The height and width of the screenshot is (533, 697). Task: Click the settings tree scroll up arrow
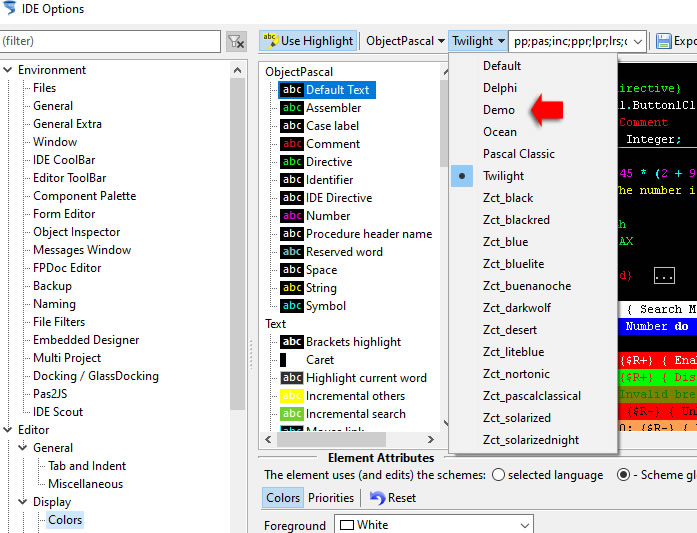pos(237,70)
